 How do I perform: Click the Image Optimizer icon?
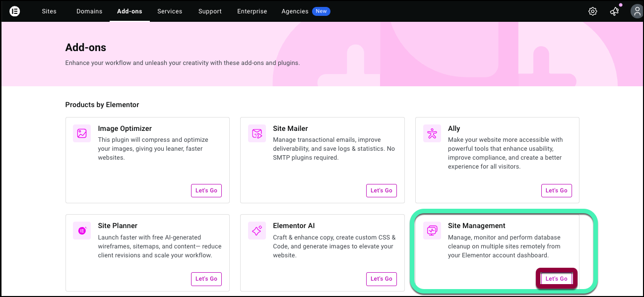point(82,133)
